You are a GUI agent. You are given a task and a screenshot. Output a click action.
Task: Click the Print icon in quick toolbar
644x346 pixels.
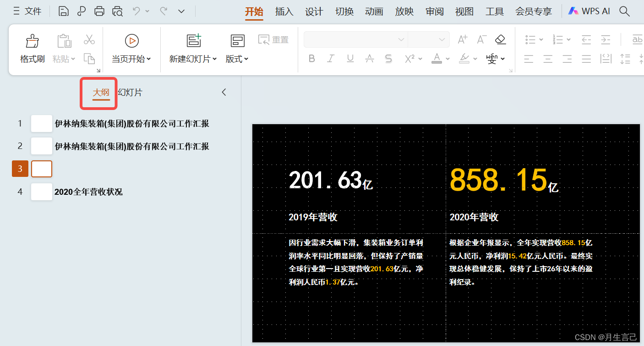(99, 11)
